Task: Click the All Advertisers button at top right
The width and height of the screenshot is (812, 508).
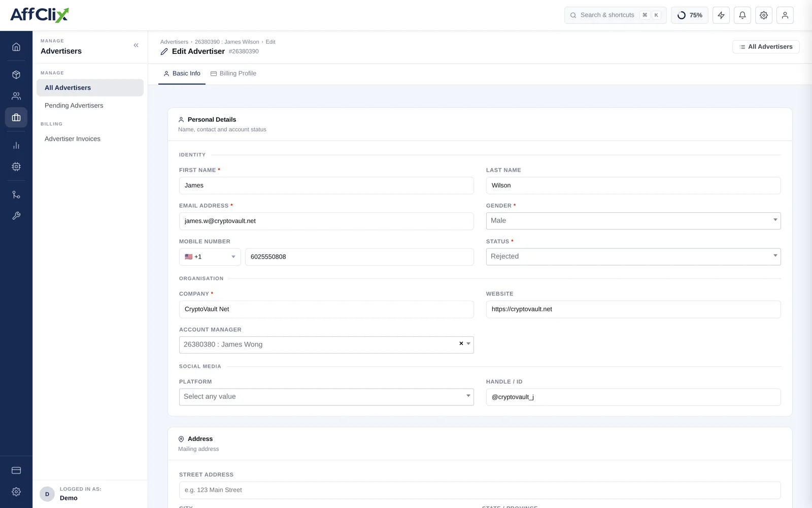Action: [x=766, y=47]
